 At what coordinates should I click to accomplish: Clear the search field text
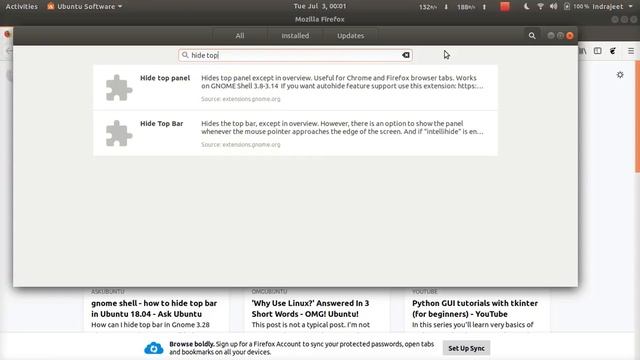point(406,55)
